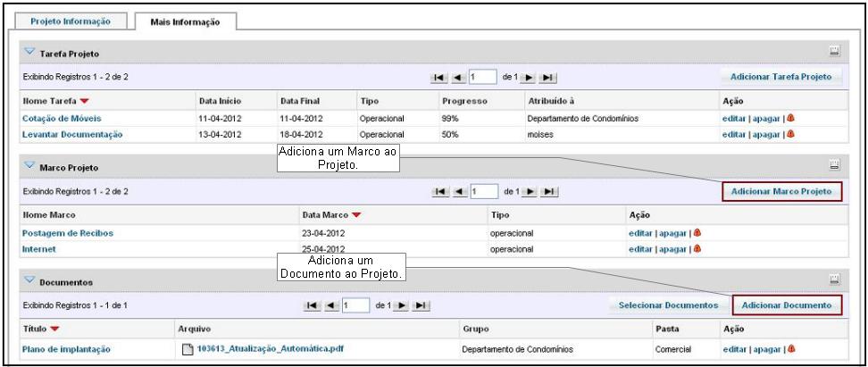This screenshot has width=868, height=367.
Task: Click apagar for Levantar Documentação
Action: (x=766, y=135)
